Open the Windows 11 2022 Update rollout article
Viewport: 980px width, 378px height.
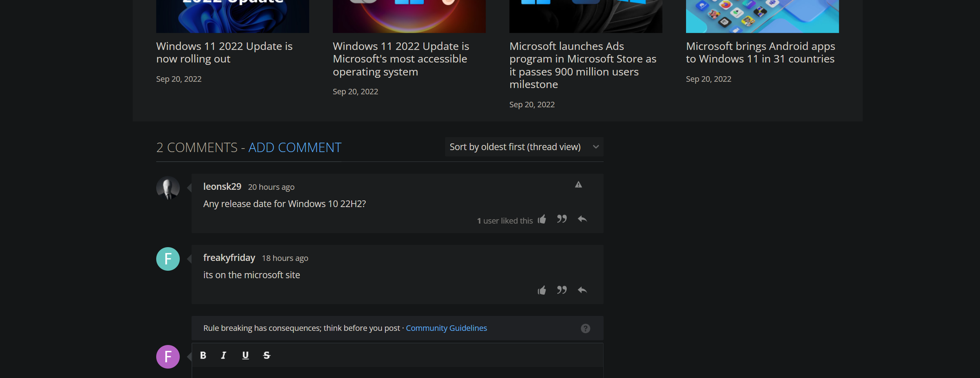224,52
